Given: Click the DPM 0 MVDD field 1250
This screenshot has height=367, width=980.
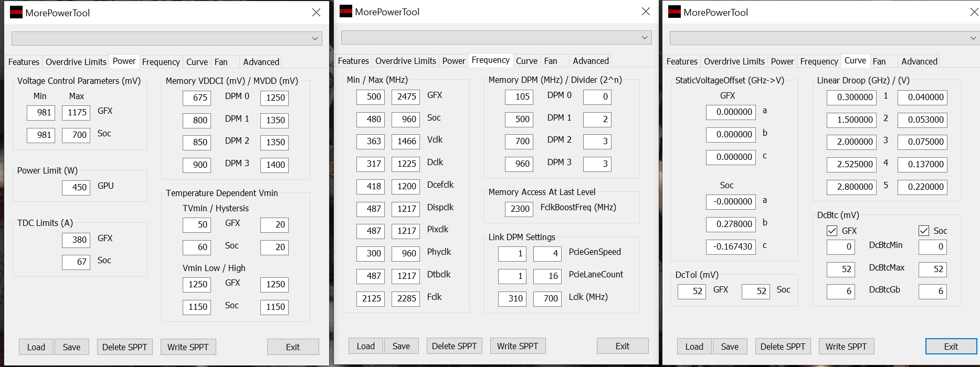Looking at the screenshot, I should point(275,98).
